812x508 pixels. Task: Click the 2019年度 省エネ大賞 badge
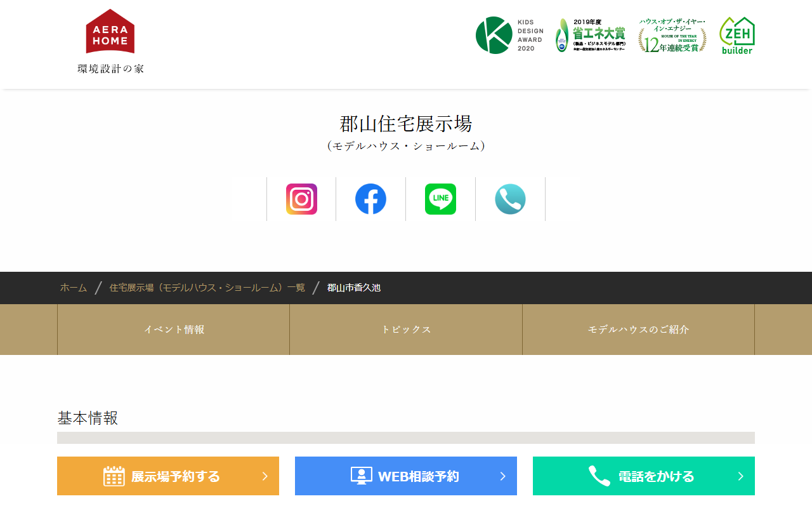(x=591, y=35)
